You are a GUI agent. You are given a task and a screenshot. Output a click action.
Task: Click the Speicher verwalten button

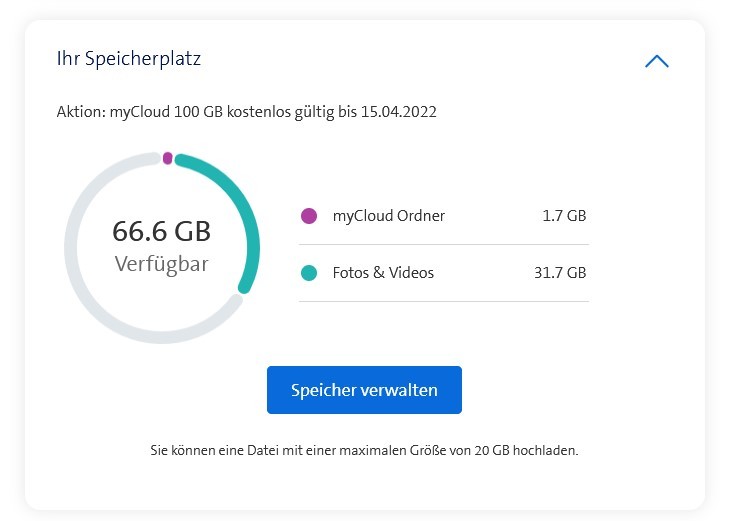[x=364, y=390]
